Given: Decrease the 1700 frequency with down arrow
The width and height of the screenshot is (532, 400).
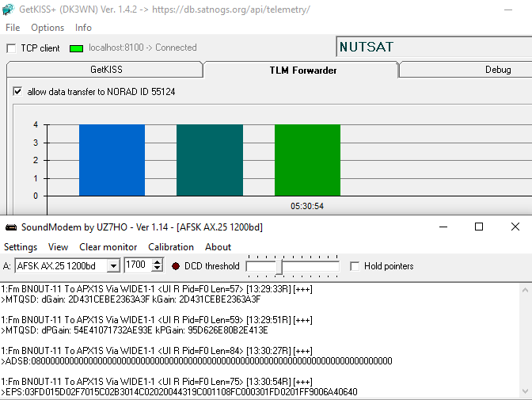Looking at the screenshot, I should pyautogui.click(x=157, y=269).
